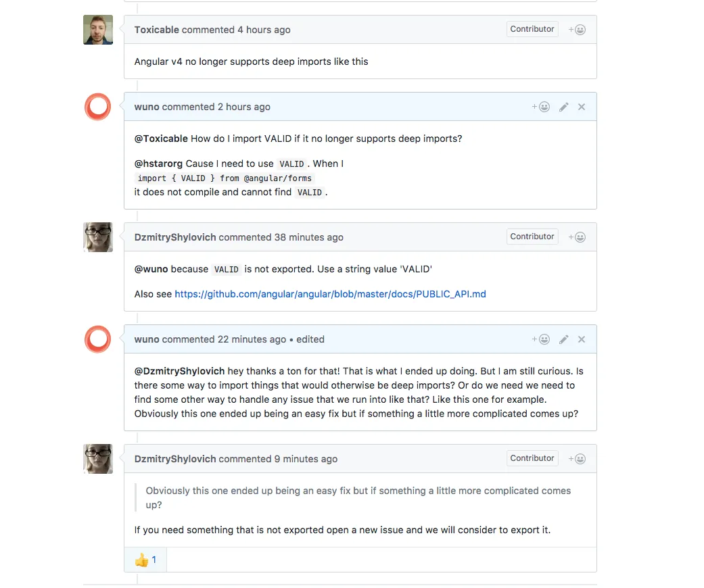Add reaction to wuno's 22 minutes ago comment

[x=540, y=339]
